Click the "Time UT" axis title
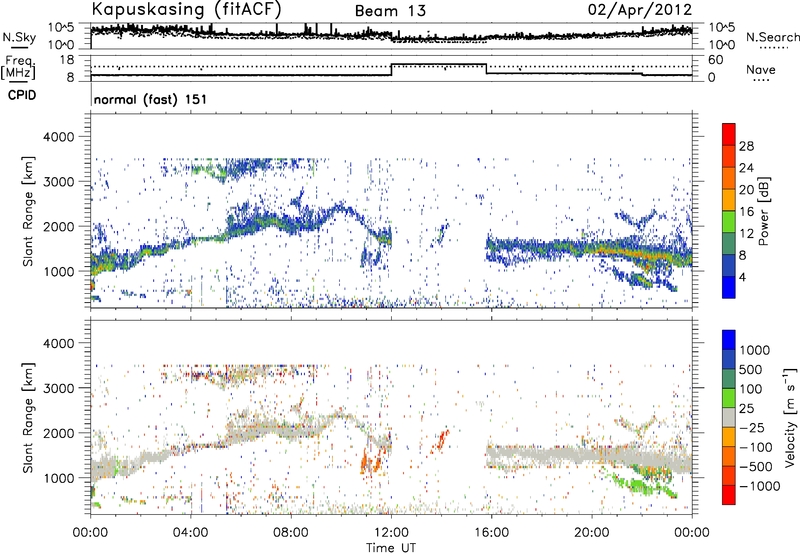Image resolution: width=800 pixels, height=554 pixels. point(391,548)
